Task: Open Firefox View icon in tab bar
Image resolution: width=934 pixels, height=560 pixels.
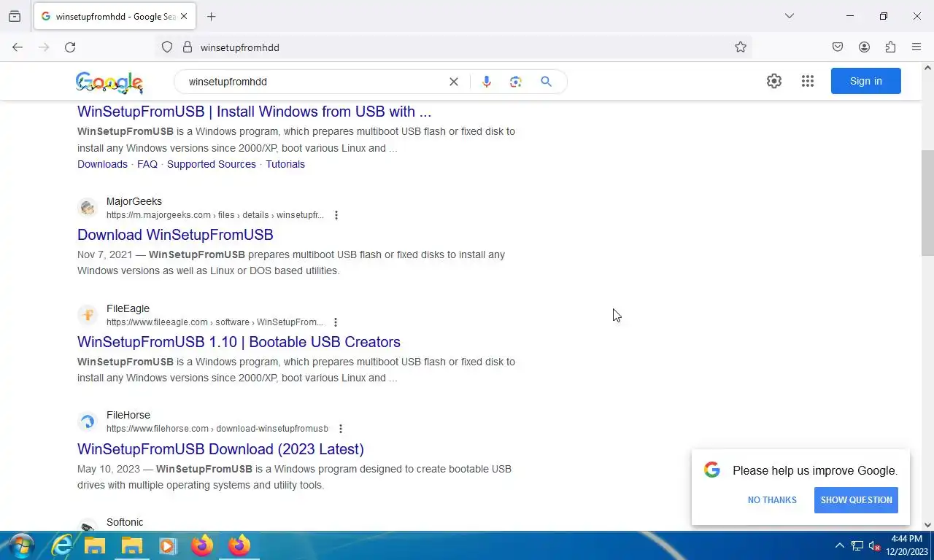Action: (15, 16)
